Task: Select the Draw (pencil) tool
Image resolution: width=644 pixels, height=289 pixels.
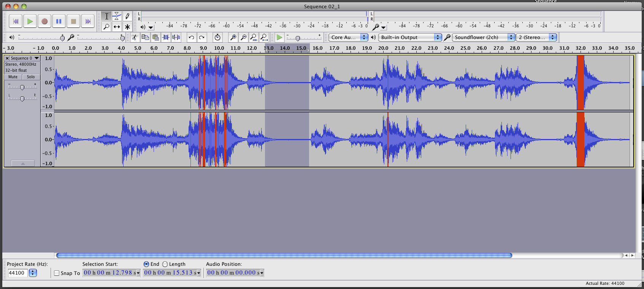Action: [127, 16]
